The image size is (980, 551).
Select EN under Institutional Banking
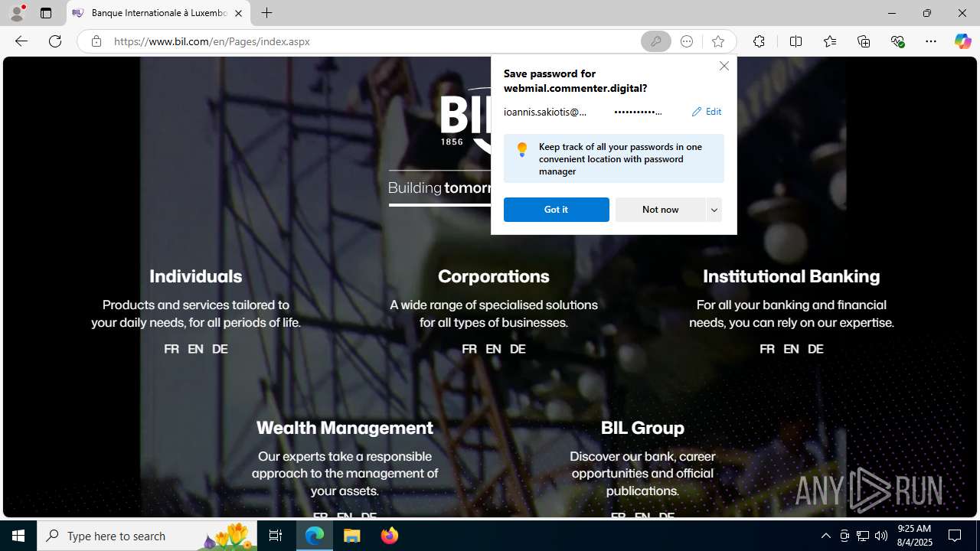[x=791, y=349]
